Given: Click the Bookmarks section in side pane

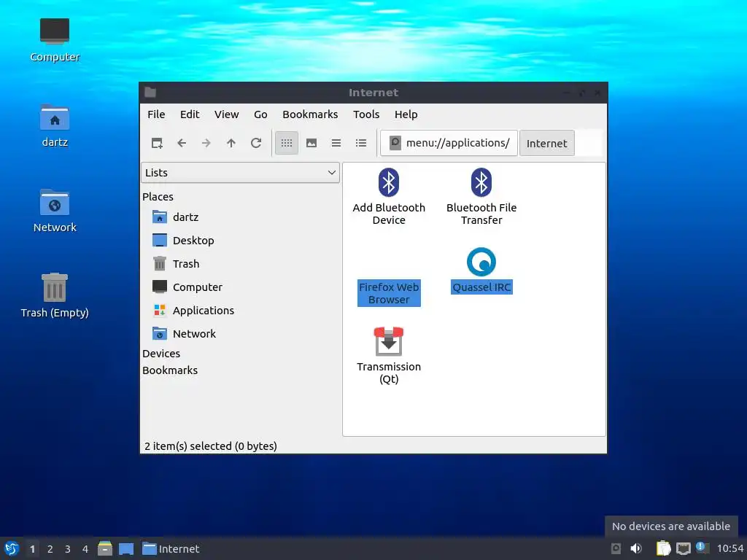Looking at the screenshot, I should pyautogui.click(x=169, y=370).
